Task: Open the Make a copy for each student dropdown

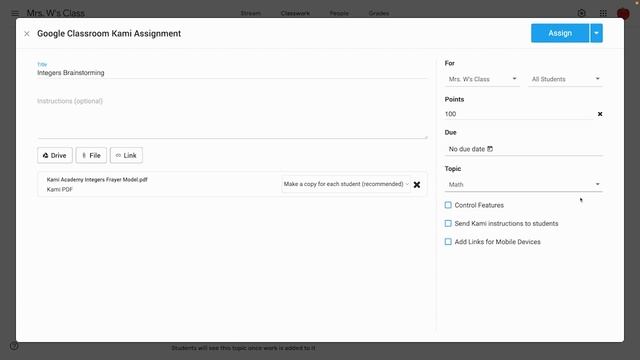Action: [x=346, y=184]
